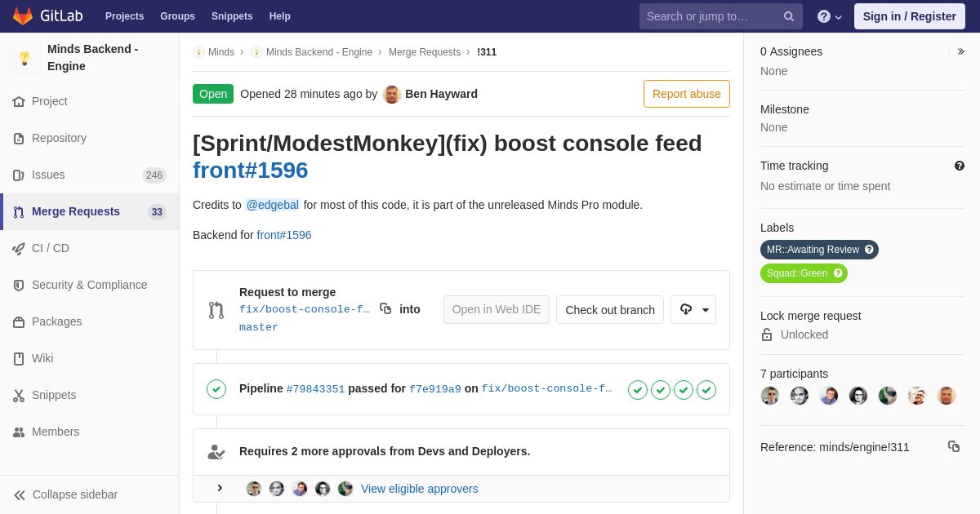Open Repository in the sidebar

(90, 138)
